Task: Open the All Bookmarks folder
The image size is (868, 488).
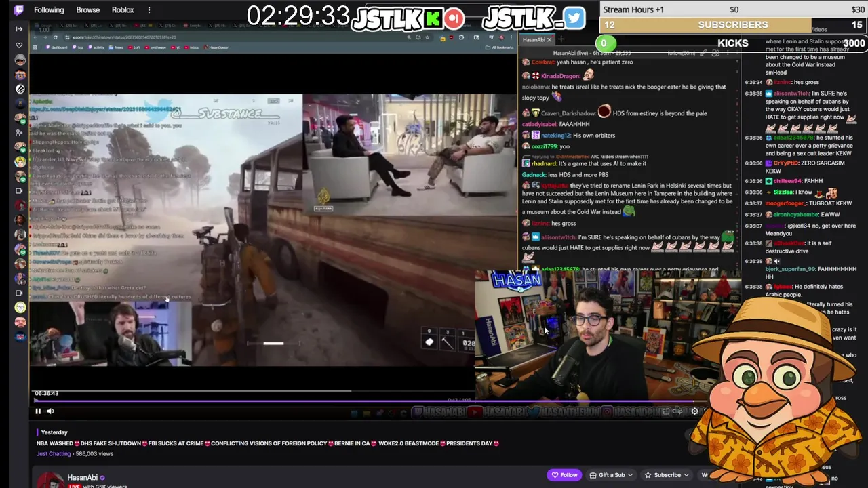Action: (x=500, y=47)
